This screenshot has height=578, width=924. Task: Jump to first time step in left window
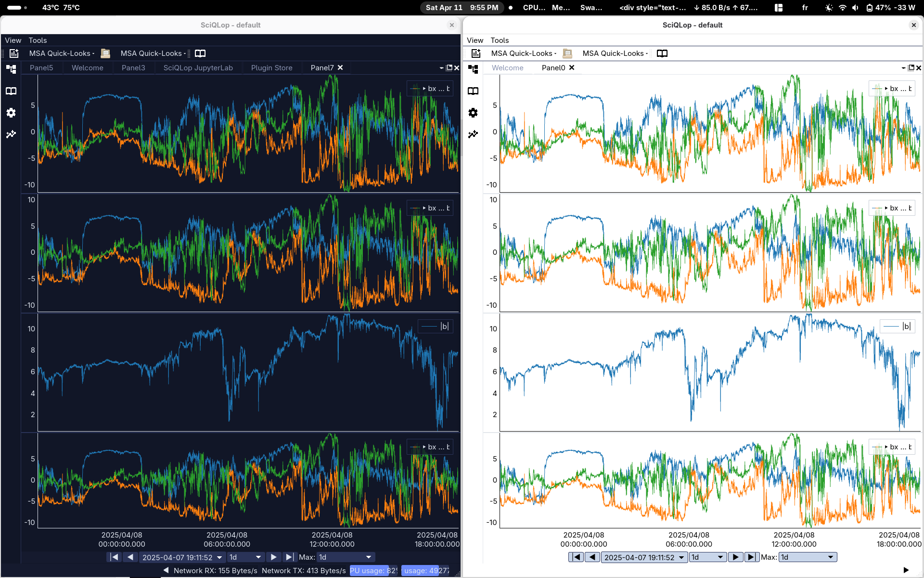tap(114, 557)
